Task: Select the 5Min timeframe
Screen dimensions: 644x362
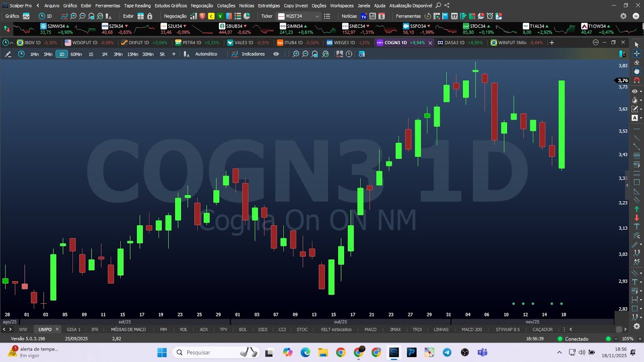Action: point(48,54)
